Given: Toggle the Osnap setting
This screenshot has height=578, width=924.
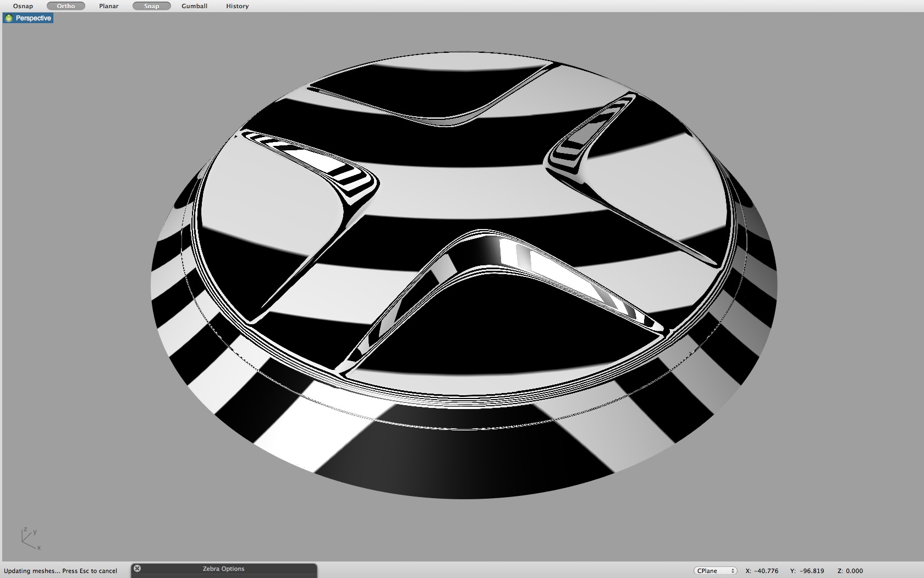Looking at the screenshot, I should click(x=23, y=6).
